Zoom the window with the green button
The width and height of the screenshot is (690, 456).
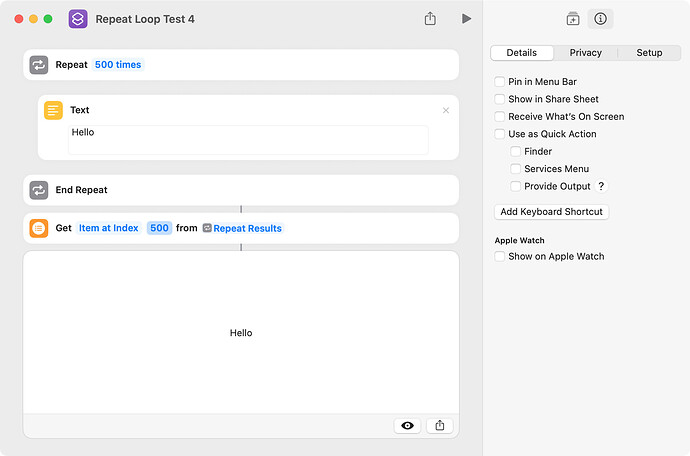[48, 19]
